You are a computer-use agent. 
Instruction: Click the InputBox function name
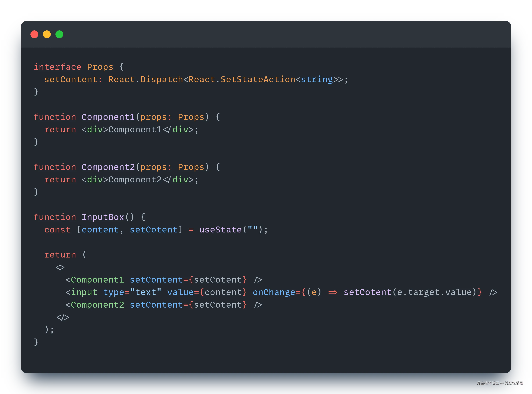point(103,217)
